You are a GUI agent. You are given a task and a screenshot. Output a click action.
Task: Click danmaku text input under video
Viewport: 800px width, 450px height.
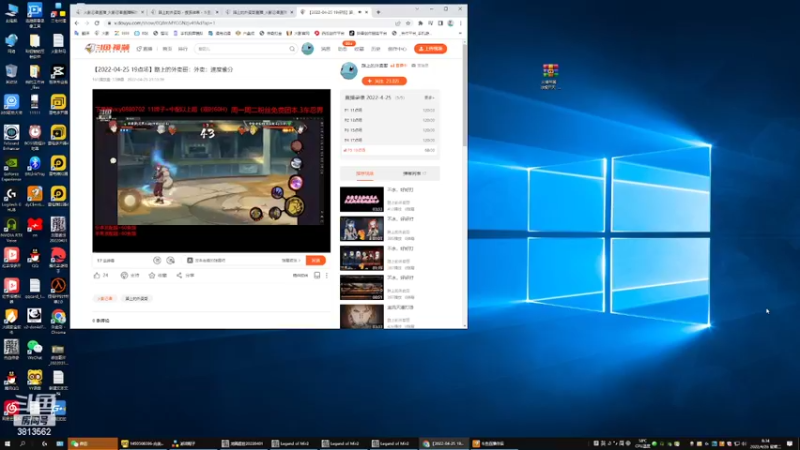[x=232, y=260]
